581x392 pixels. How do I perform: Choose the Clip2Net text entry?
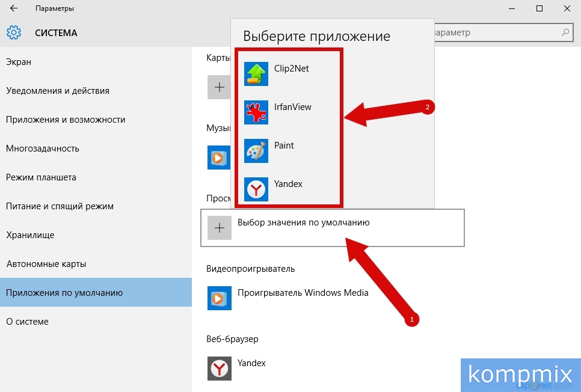click(x=291, y=69)
